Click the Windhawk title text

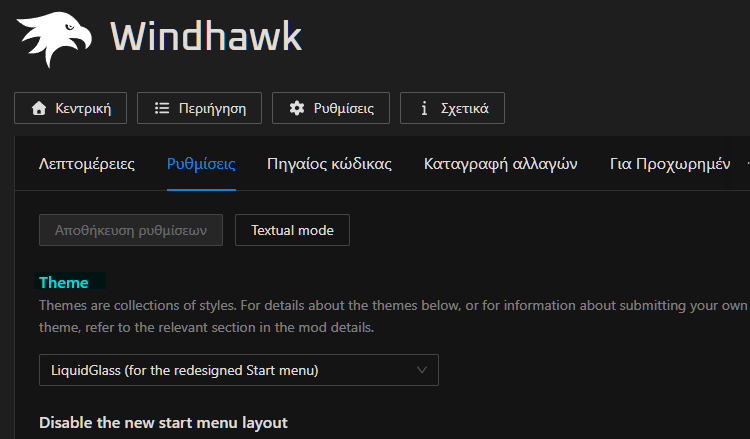click(207, 36)
